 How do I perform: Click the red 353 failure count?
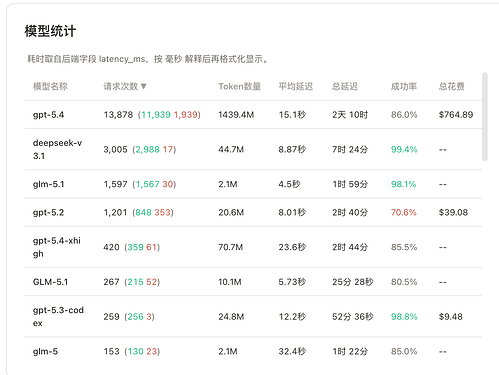tap(162, 212)
